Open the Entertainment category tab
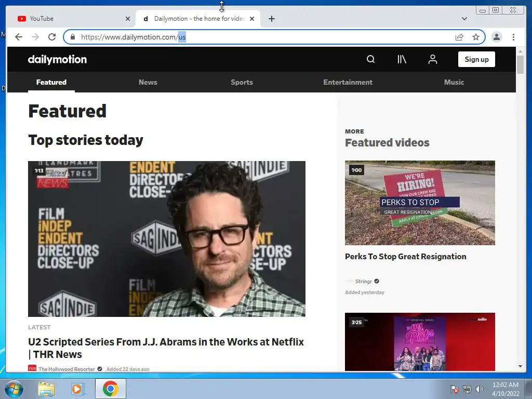This screenshot has height=399, width=532. (348, 82)
